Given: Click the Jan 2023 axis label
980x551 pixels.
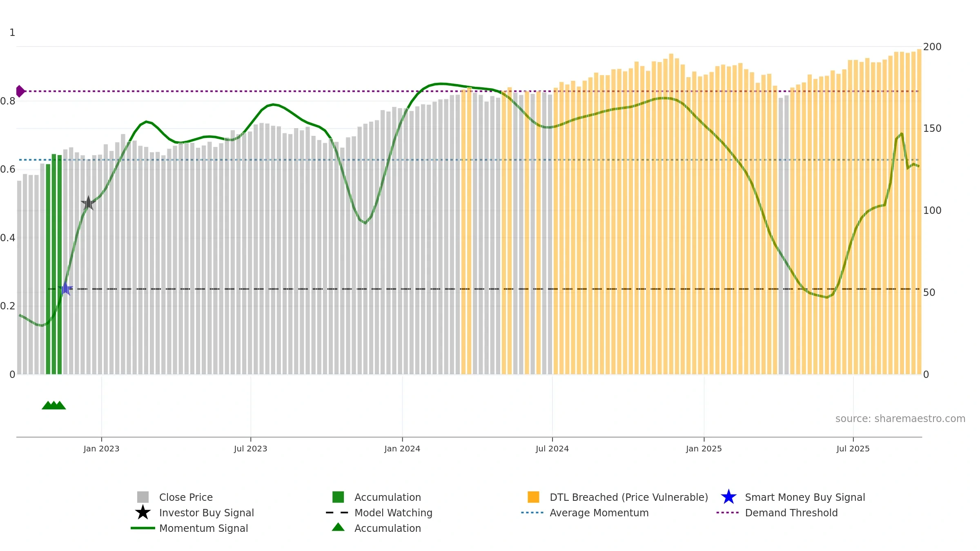Looking at the screenshot, I should pyautogui.click(x=101, y=449).
